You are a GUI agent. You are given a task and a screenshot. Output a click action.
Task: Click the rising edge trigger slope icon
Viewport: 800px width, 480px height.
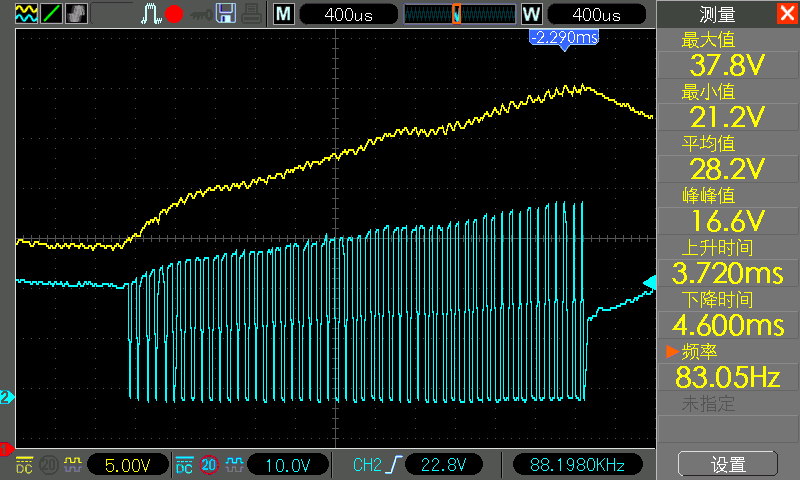[394, 465]
